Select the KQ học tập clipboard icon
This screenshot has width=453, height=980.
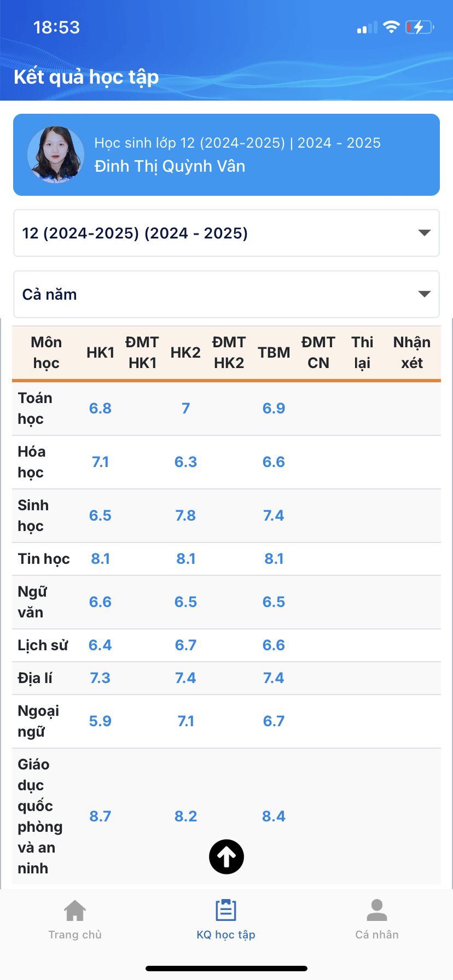point(226,911)
